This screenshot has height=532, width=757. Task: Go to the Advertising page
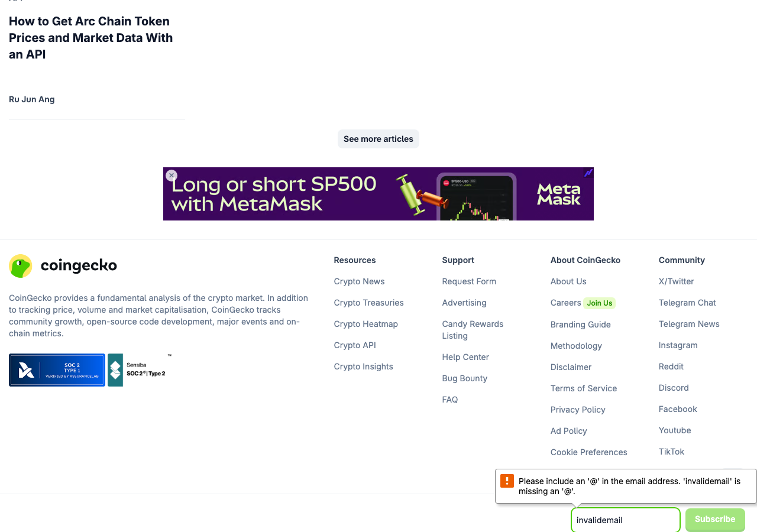click(464, 303)
